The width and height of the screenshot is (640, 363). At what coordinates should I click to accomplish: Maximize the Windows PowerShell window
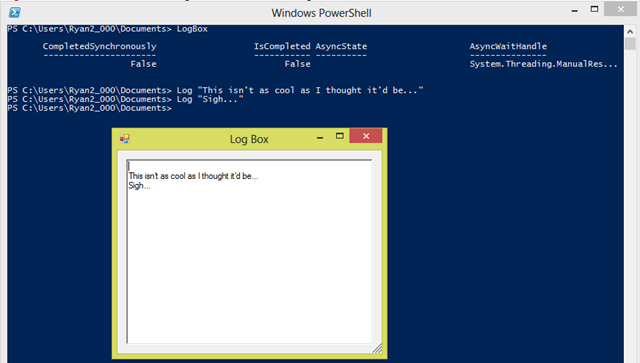pyautogui.click(x=594, y=9)
